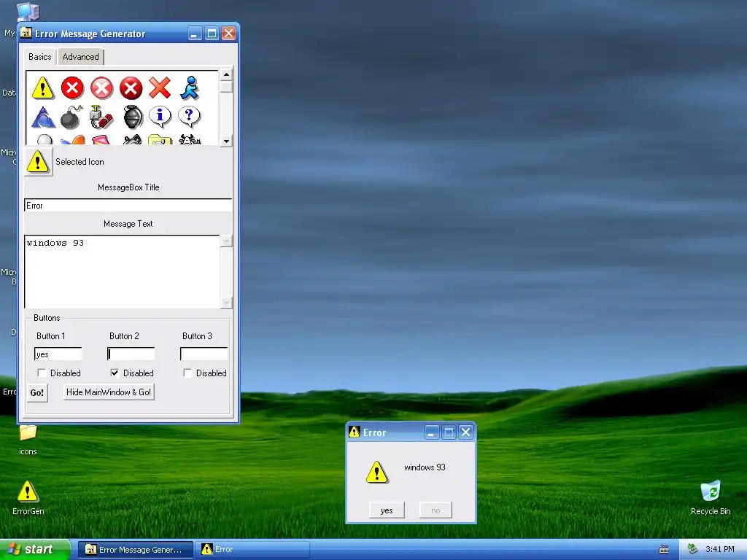Viewport: 747px width, 560px height.
Task: Click the safely remove hardware tray icon
Action: coord(692,550)
